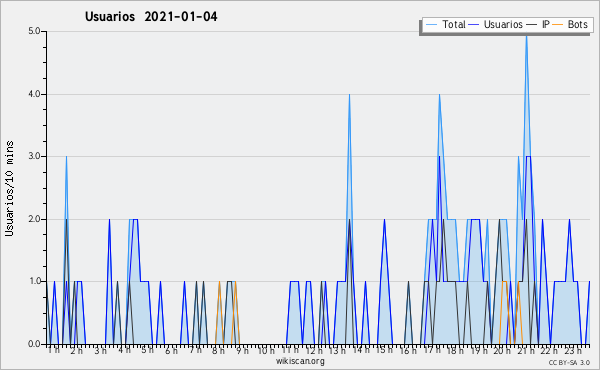Click the dark blue Usuarios legend line swatch
600x370 pixels.
[x=474, y=25]
